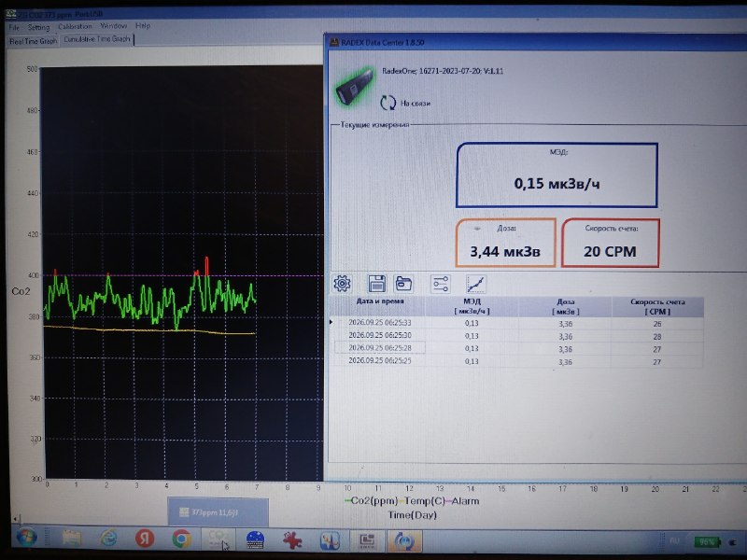This screenshot has height=560, width=747.
Task: Click the connection refresh arrows icon
Action: click(388, 103)
